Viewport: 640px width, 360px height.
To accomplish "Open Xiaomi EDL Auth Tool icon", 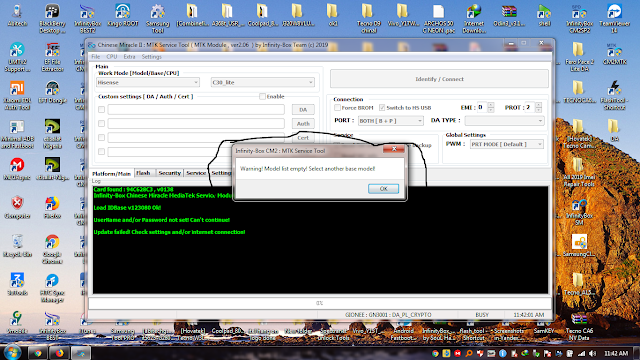I will tap(17, 95).
